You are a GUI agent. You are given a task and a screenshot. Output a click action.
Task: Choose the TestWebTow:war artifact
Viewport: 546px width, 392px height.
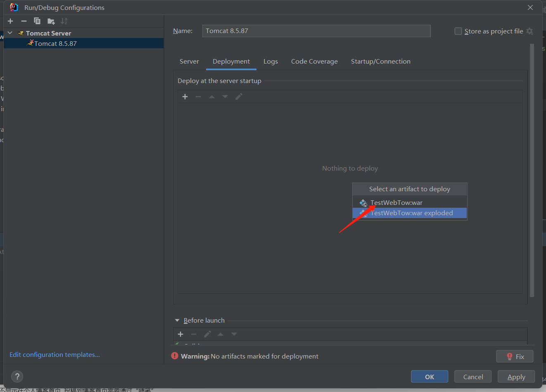tap(396, 202)
